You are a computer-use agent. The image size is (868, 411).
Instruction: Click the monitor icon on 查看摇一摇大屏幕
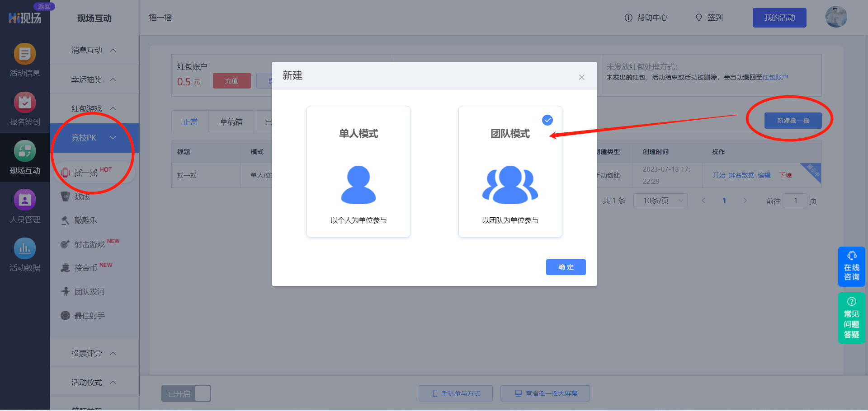(x=519, y=393)
